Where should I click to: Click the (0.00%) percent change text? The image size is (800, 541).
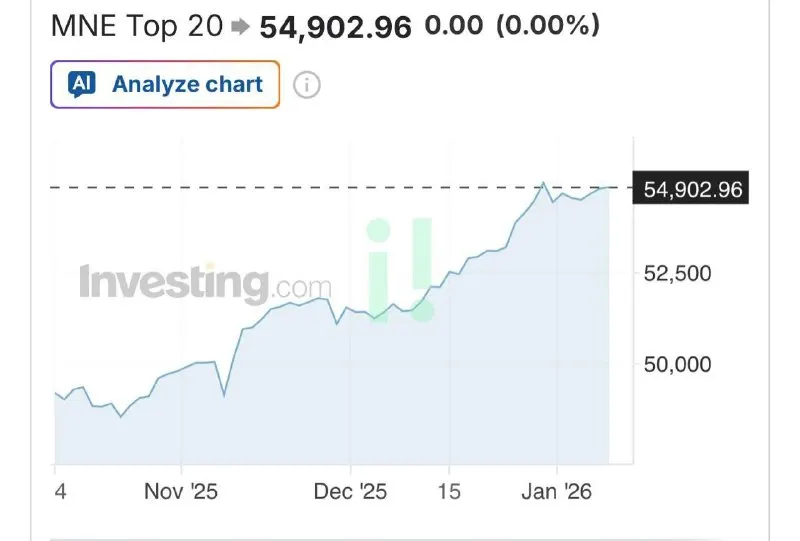tap(547, 25)
